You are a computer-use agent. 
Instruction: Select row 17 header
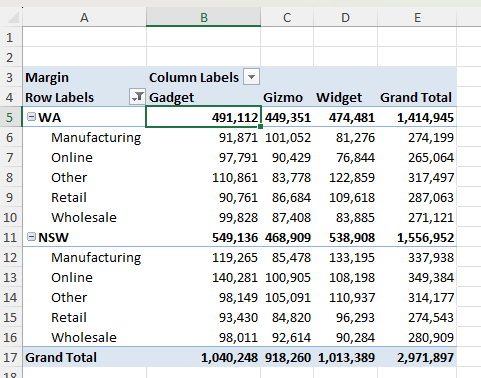point(11,357)
